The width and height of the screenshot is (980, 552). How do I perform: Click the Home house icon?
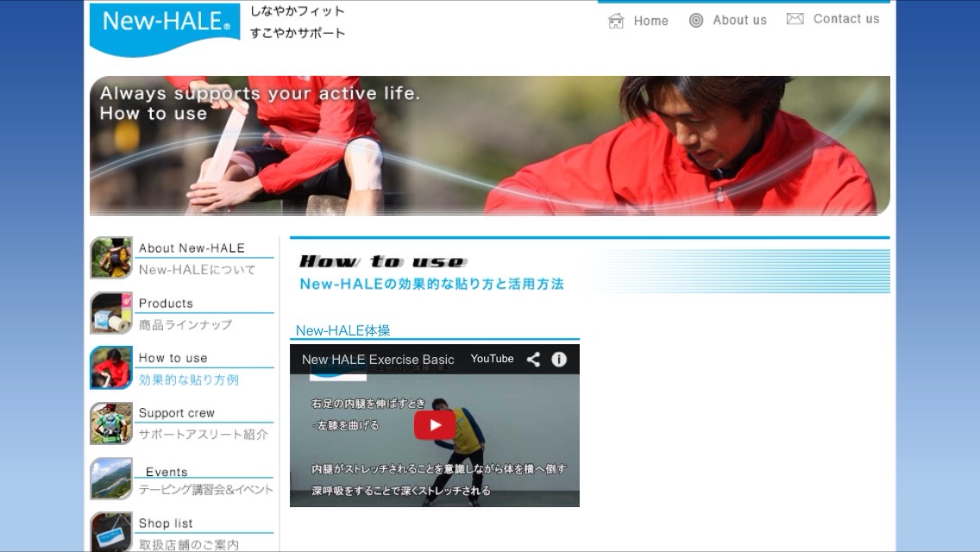click(x=616, y=21)
